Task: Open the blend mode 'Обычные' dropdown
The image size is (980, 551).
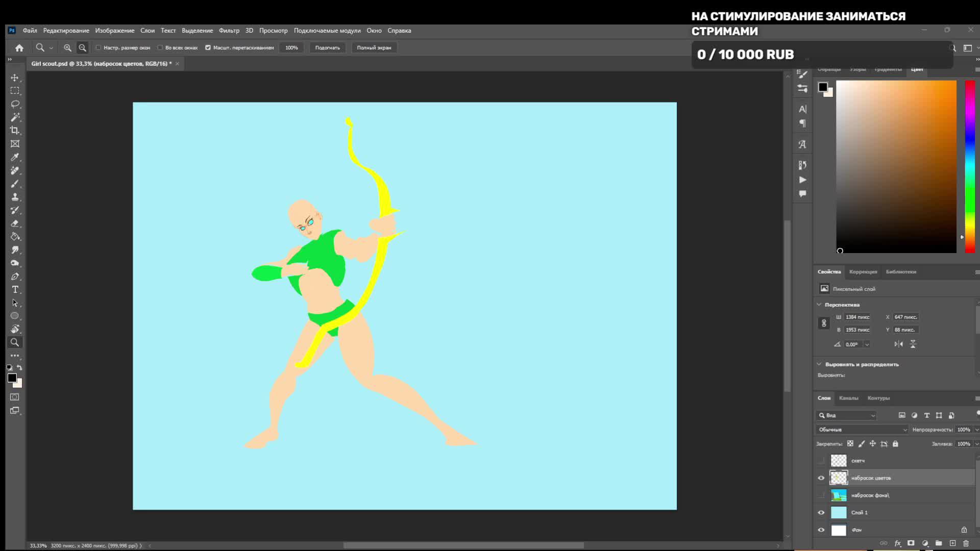Action: 862,430
